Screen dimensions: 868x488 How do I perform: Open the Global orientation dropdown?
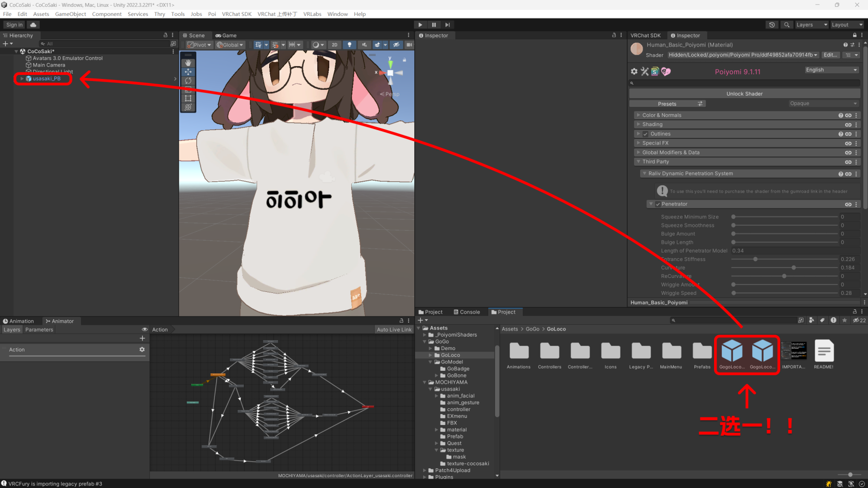[230, 45]
